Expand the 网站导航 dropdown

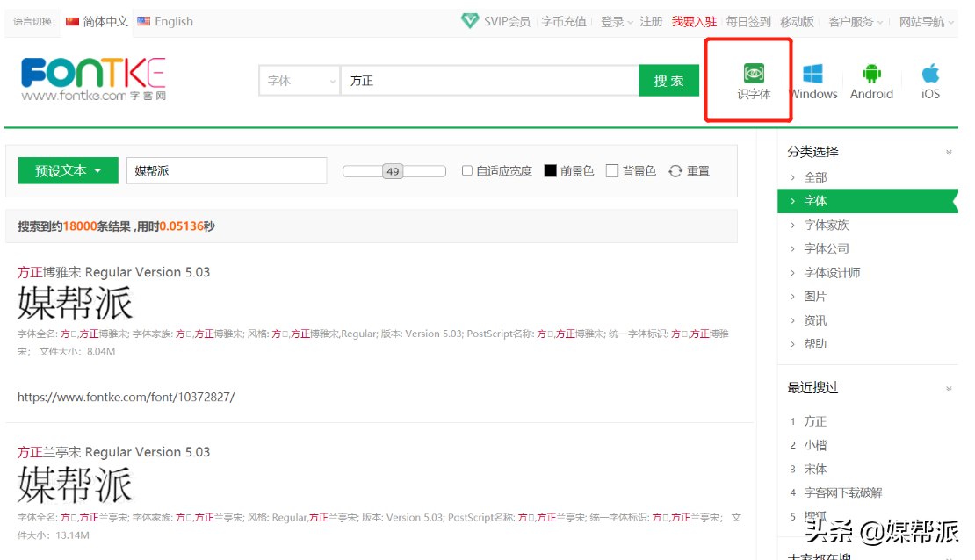pyautogui.click(x=950, y=22)
